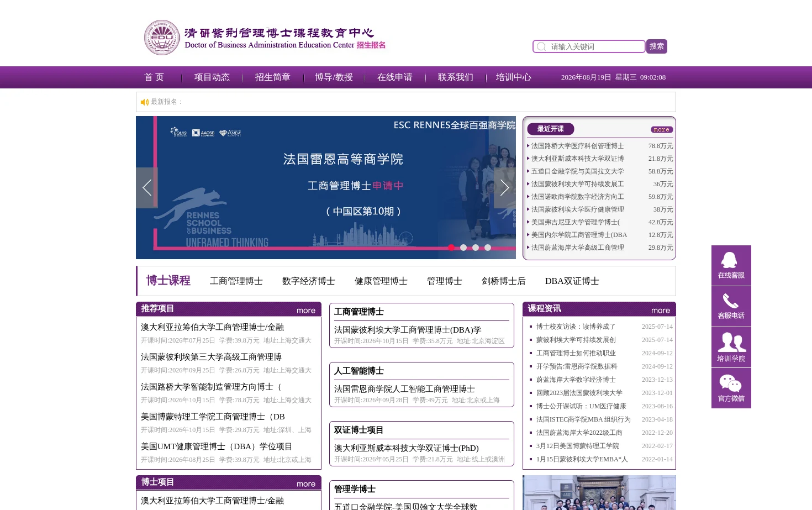Open news 蒙彼利埃大学可持续发展创

[x=576, y=340]
